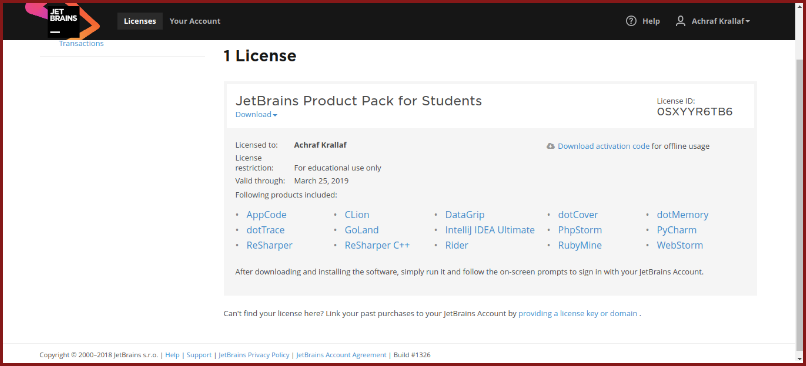Open the PyCharm product link
The image size is (806, 366).
point(676,230)
